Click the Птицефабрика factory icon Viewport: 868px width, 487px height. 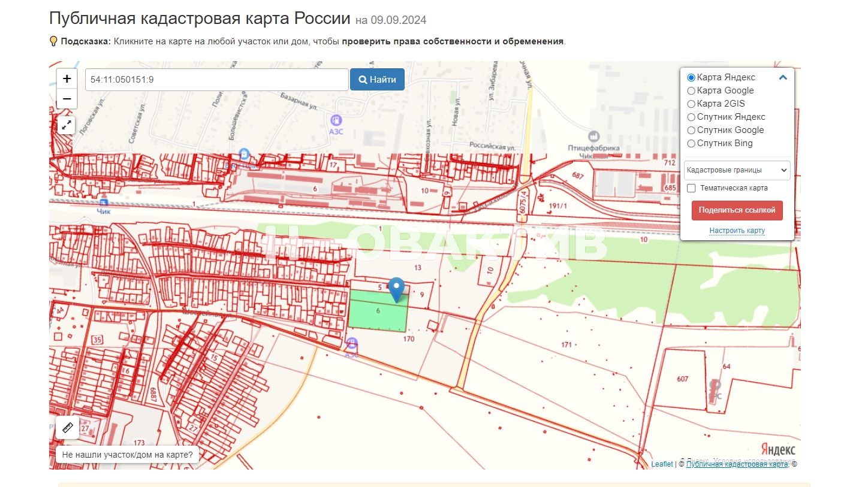594,136
